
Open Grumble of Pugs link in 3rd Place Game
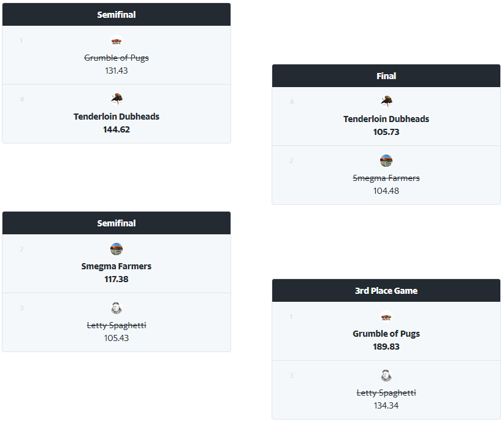pyautogui.click(x=386, y=334)
